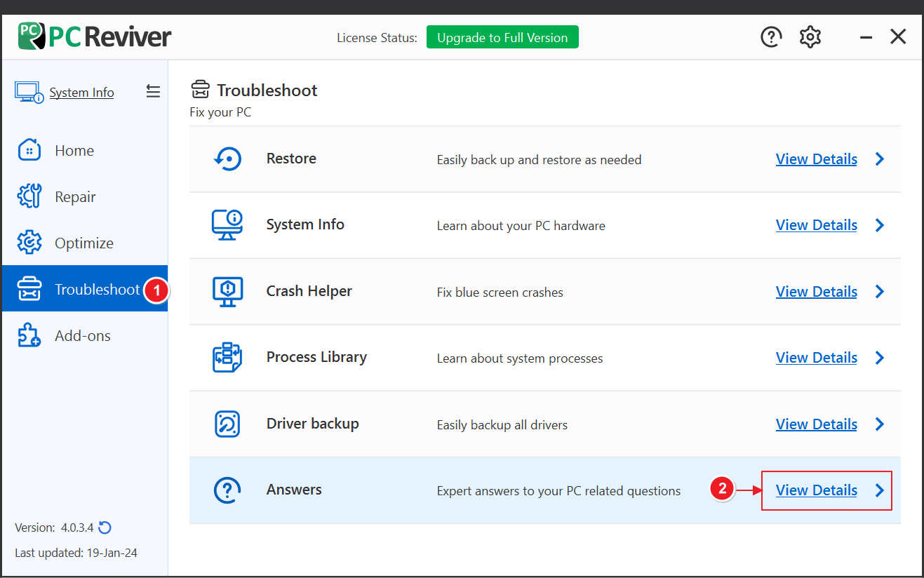
Task: View Details for Driver backup
Action: (x=817, y=424)
